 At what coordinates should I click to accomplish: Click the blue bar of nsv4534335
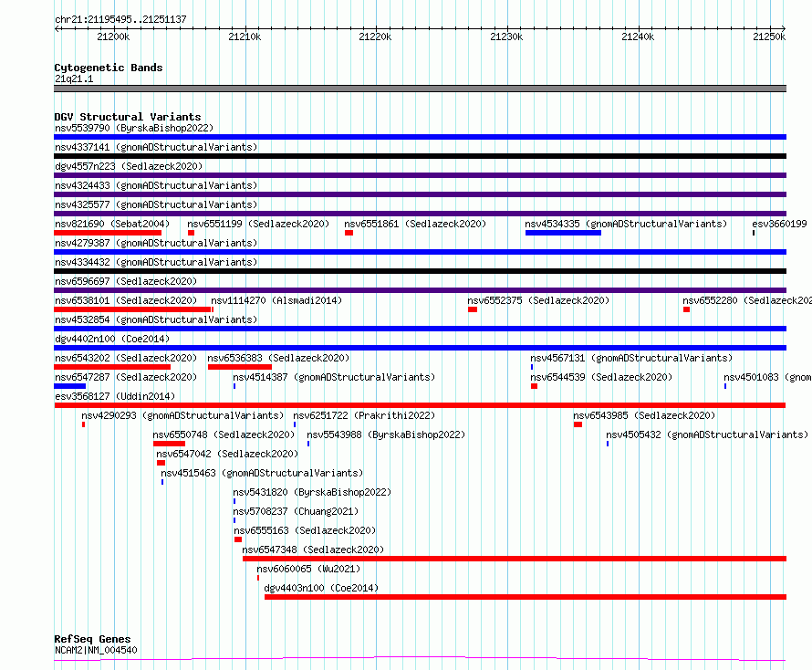[564, 233]
